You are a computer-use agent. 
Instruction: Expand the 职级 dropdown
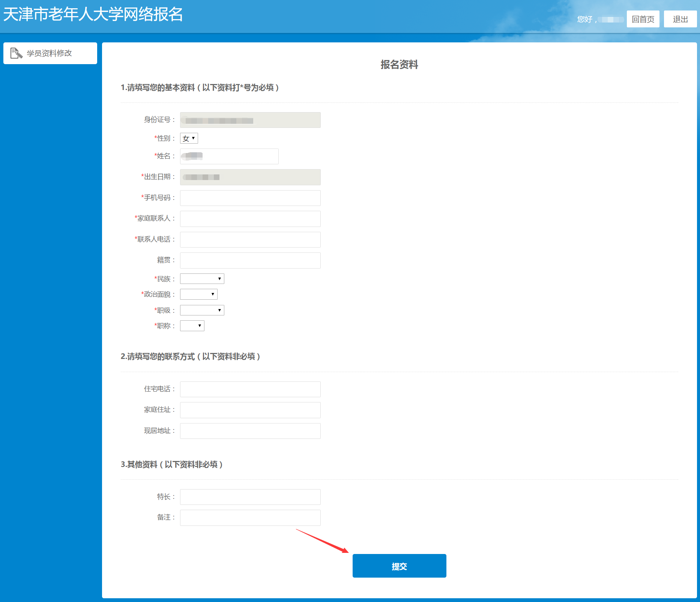202,310
